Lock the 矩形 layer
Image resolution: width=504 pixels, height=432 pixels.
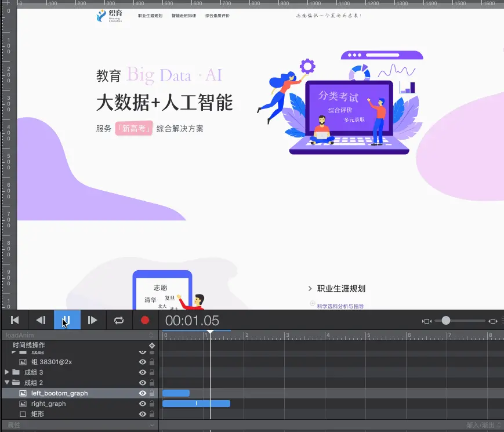[152, 414]
